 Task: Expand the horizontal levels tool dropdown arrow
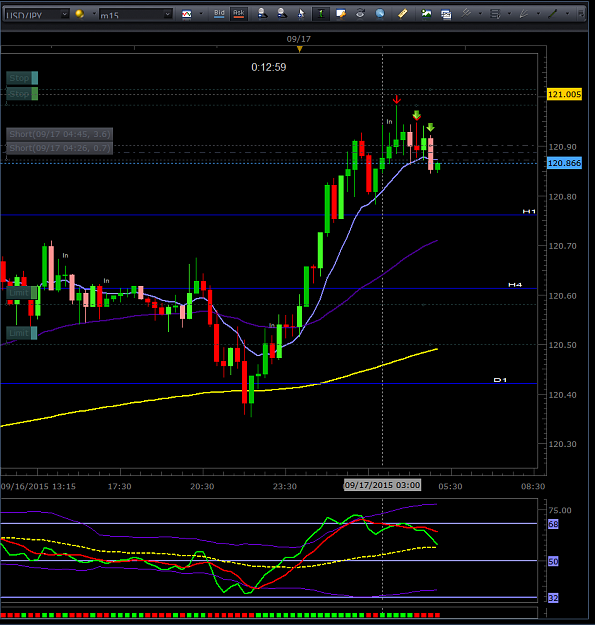coord(509,14)
